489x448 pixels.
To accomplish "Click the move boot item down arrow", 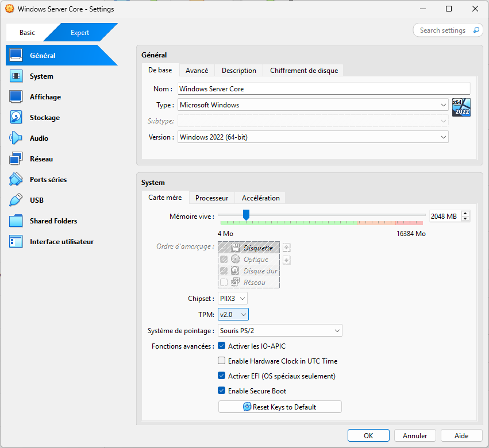I will pyautogui.click(x=286, y=260).
